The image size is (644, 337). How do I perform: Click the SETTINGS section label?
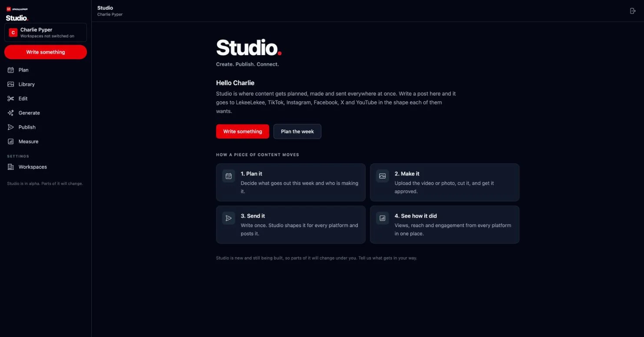(18, 156)
